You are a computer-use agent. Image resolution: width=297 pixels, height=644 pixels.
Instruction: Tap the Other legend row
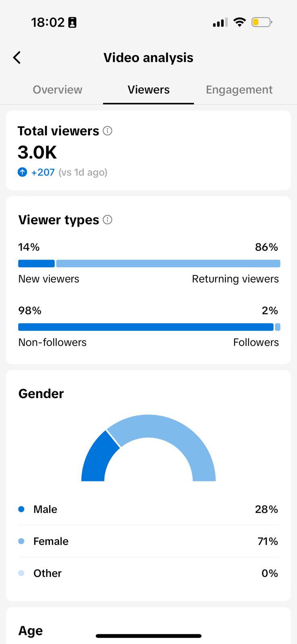[148, 573]
